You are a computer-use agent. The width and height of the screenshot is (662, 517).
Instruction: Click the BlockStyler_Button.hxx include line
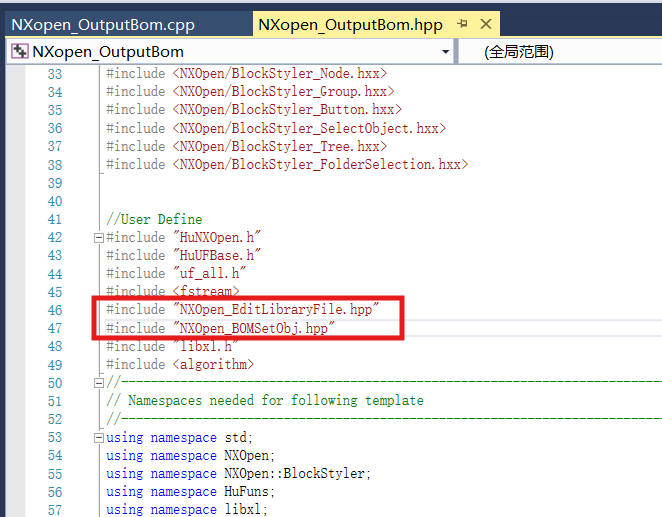[254, 110]
